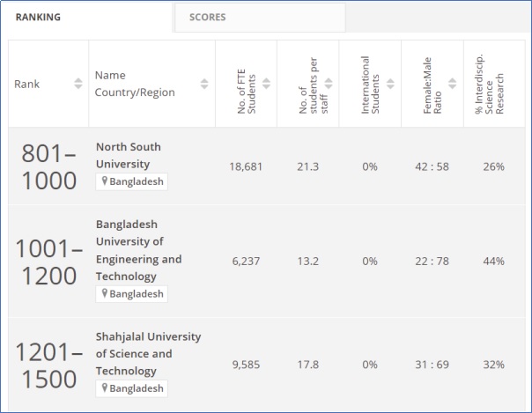
Task: Open Shahjalal University of Science and Technology link
Action: click(x=148, y=354)
